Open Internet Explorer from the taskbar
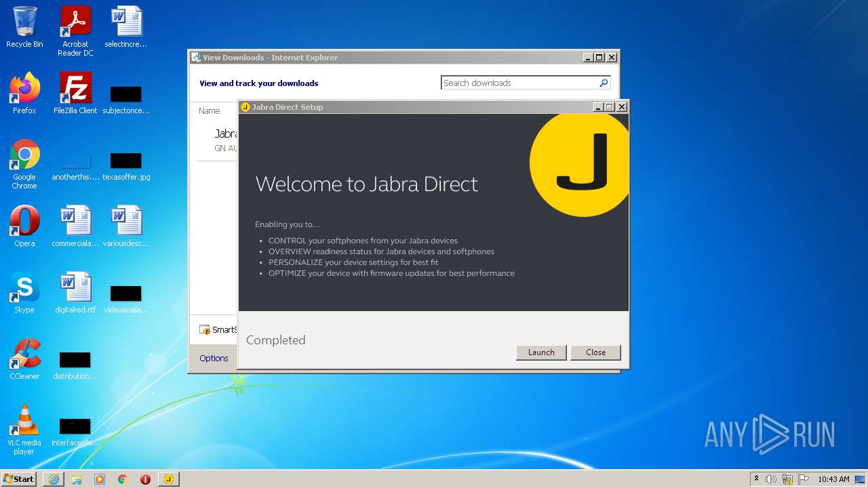Viewport: 868px width, 488px height. click(54, 479)
